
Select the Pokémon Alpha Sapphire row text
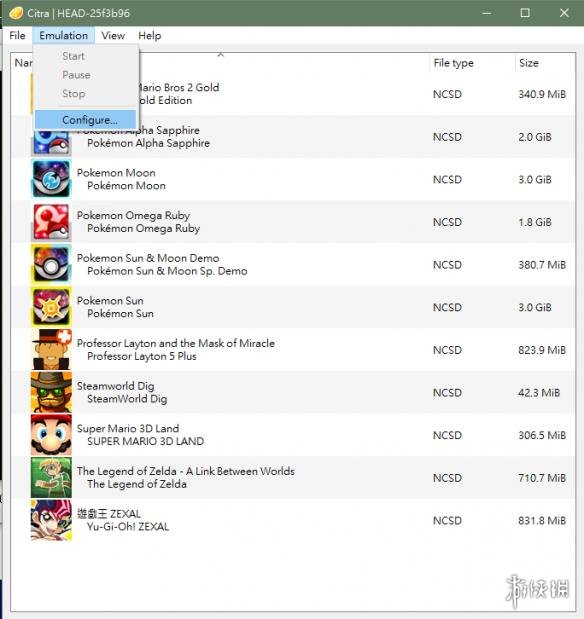[148, 143]
